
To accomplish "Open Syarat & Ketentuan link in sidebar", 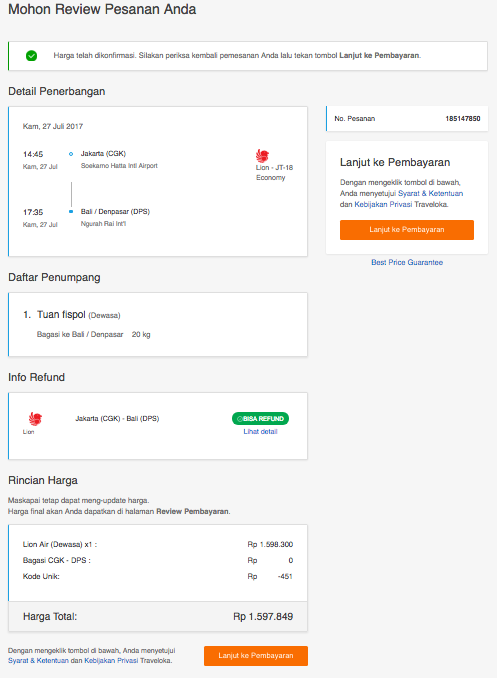I will pyautogui.click(x=430, y=193).
